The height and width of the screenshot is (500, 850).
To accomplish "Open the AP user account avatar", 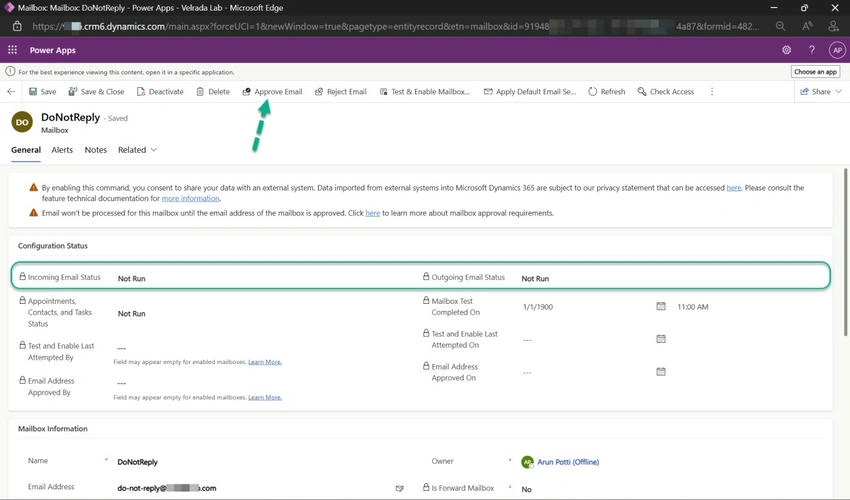I will 837,50.
